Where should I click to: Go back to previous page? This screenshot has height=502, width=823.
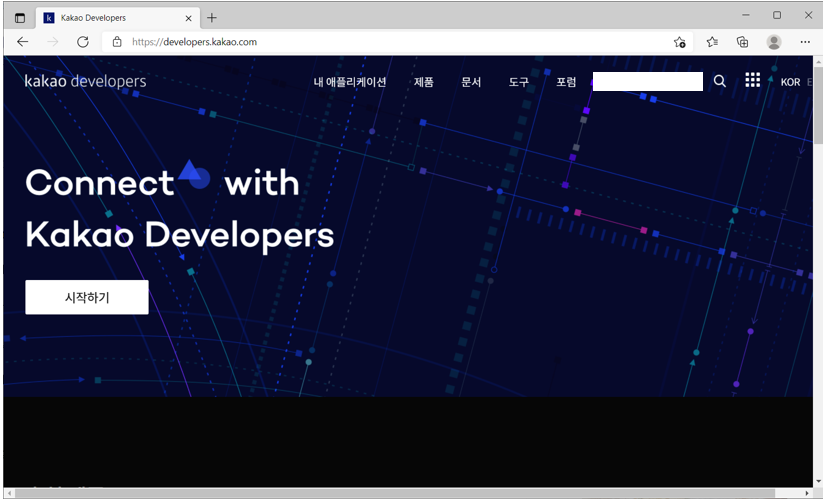pos(22,42)
